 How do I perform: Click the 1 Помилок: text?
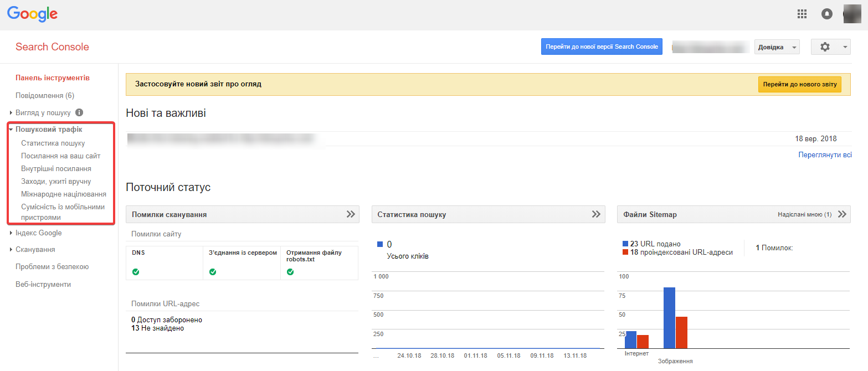pos(774,248)
